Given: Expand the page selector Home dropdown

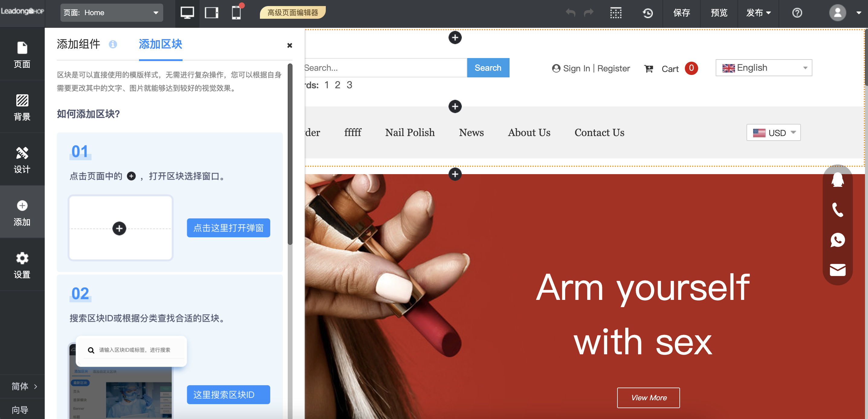Looking at the screenshot, I should 112,13.
